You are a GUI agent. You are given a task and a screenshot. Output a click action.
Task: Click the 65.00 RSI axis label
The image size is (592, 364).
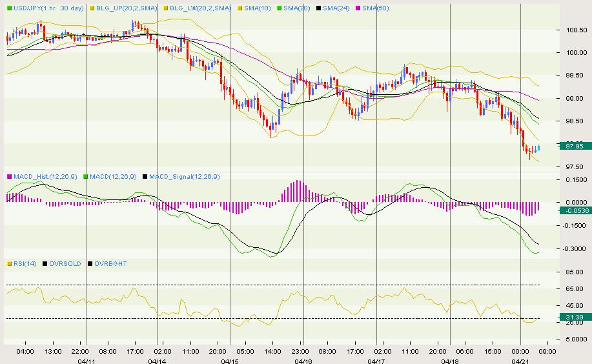coord(574,289)
